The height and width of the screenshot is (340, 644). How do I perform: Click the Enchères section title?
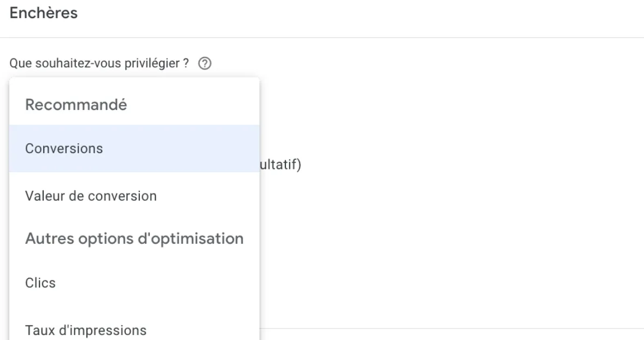coord(44,13)
